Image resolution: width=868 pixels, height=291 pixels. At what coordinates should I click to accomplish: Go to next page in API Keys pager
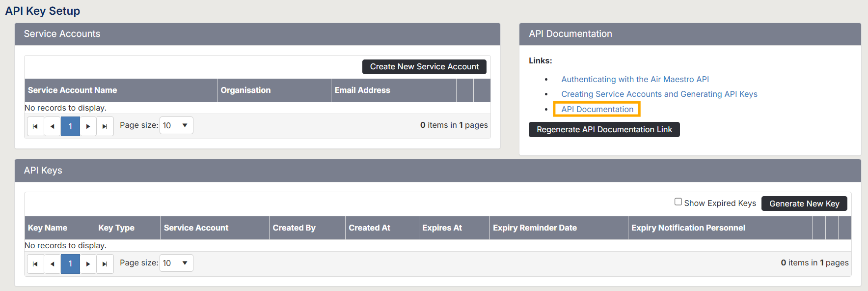(x=88, y=264)
